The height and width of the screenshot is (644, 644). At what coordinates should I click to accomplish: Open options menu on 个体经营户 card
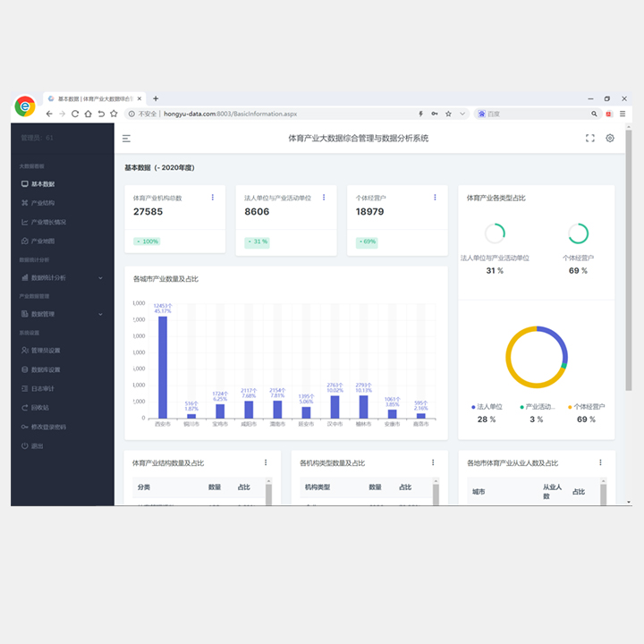point(435,198)
